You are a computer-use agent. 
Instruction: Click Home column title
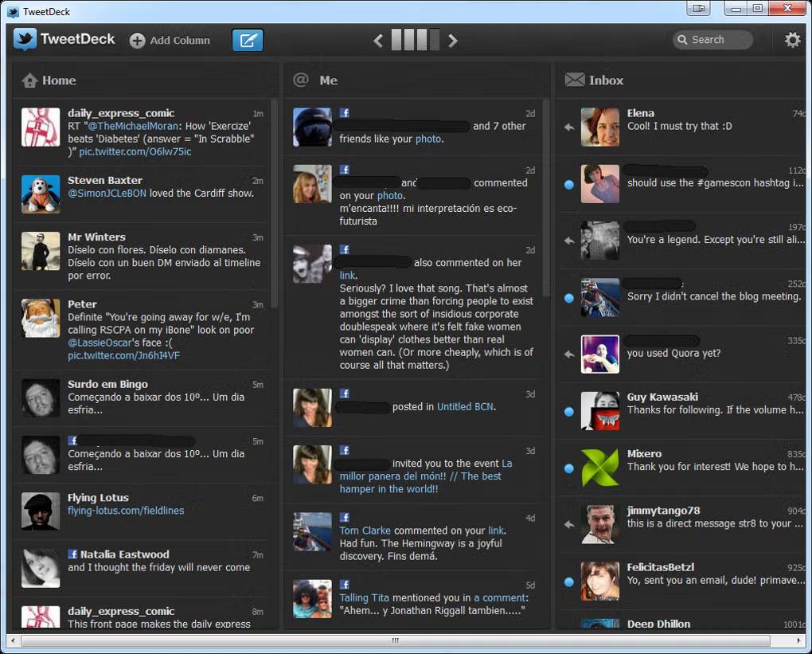pos(59,80)
